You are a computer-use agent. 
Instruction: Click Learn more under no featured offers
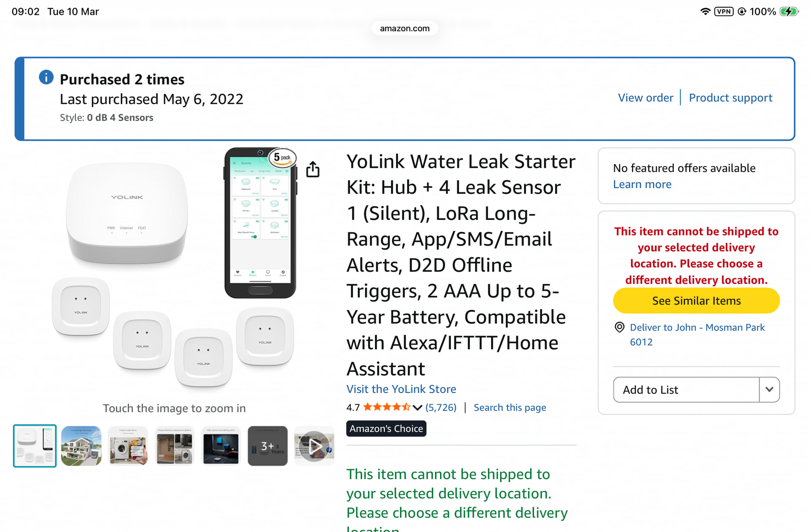(642, 184)
